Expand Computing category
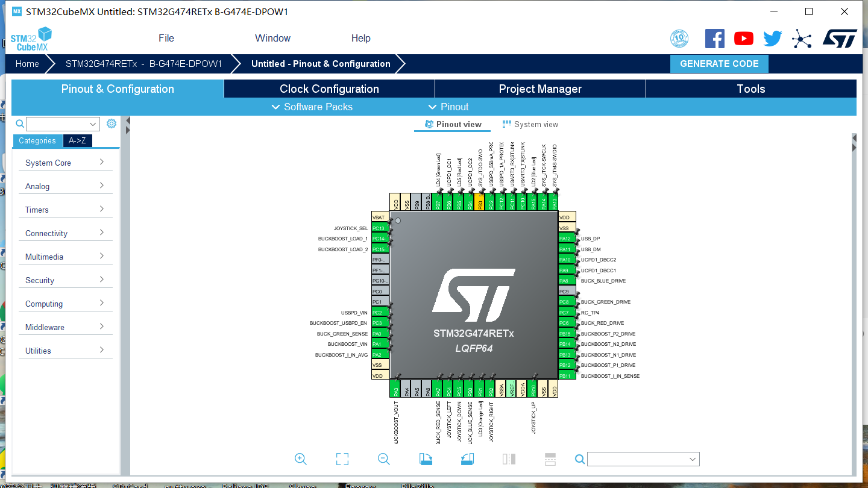The height and width of the screenshot is (488, 868). click(65, 304)
